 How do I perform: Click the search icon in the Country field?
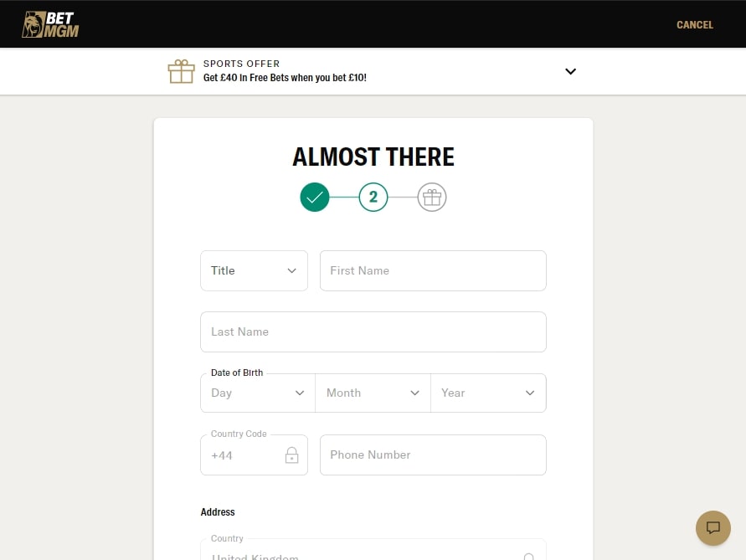point(529,555)
